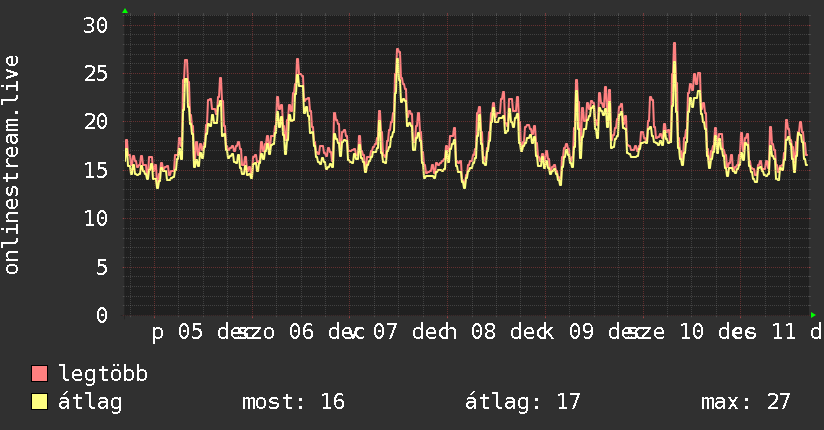Click the x-axis date label 08
This screenshot has height=430, width=824.
483,332
